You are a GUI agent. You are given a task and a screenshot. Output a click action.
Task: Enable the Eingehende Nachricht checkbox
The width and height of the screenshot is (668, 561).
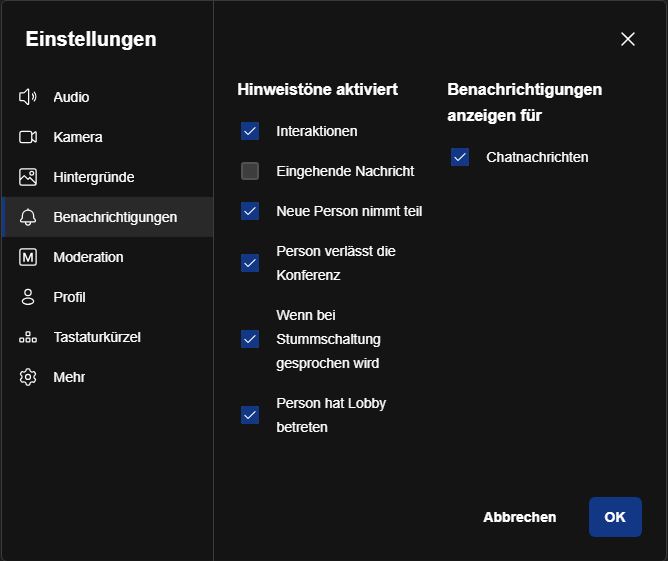250,171
